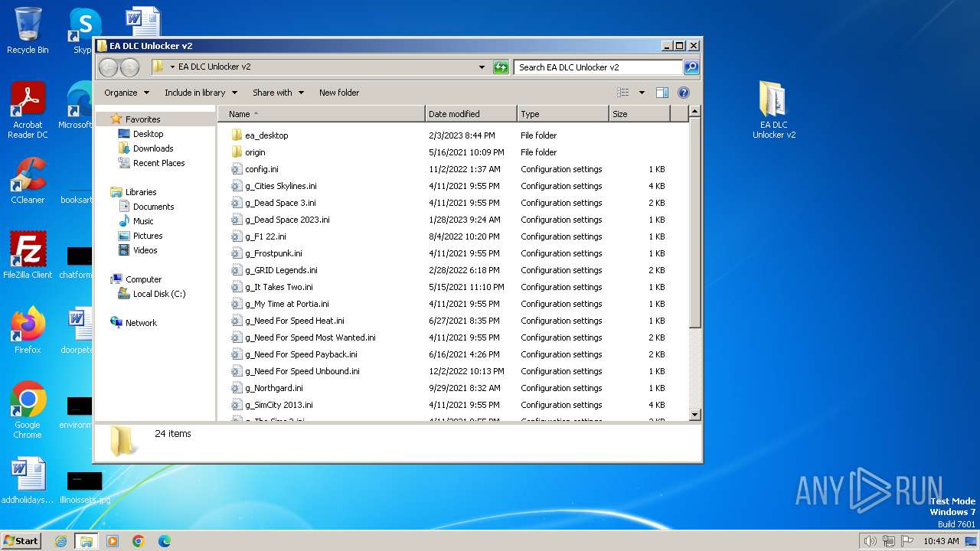This screenshot has width=980, height=551.
Task: Select g_It Takes Two.ini file
Action: tap(279, 287)
